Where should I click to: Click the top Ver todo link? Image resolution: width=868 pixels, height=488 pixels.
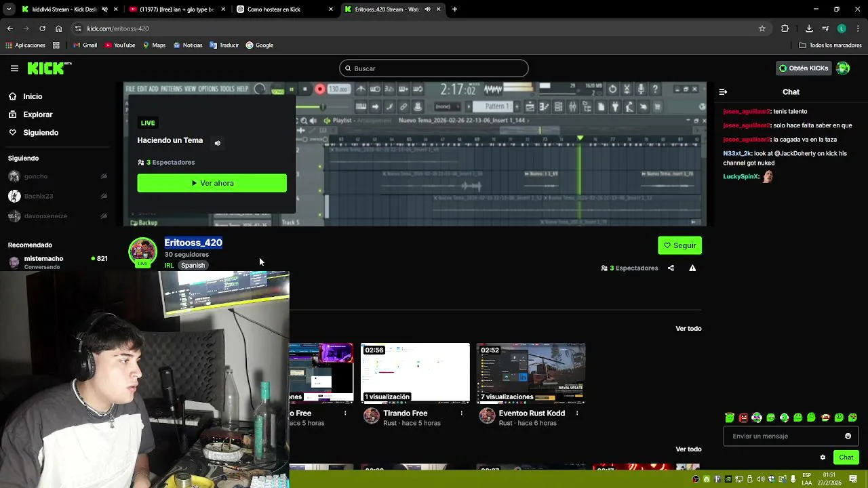tap(688, 329)
